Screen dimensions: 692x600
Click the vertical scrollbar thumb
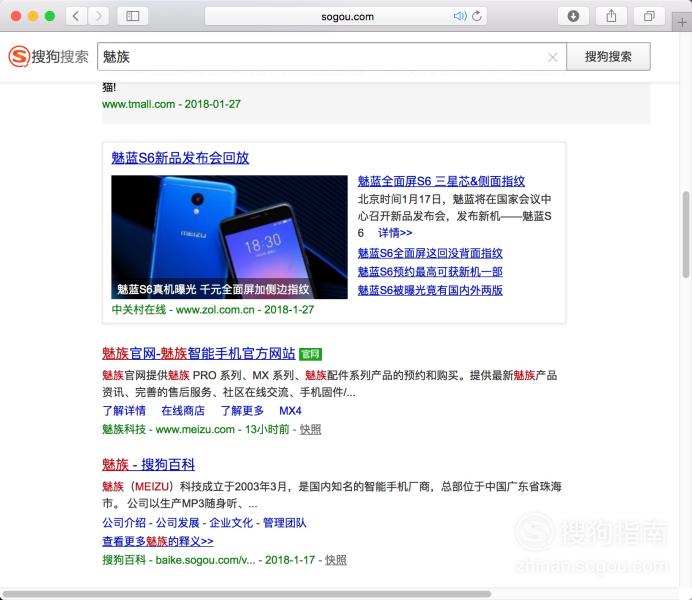pyautogui.click(x=686, y=234)
